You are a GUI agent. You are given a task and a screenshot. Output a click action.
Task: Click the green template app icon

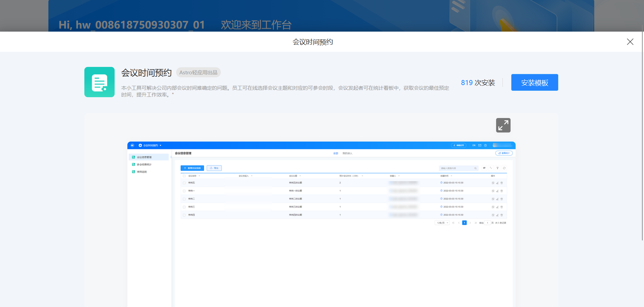(x=99, y=82)
